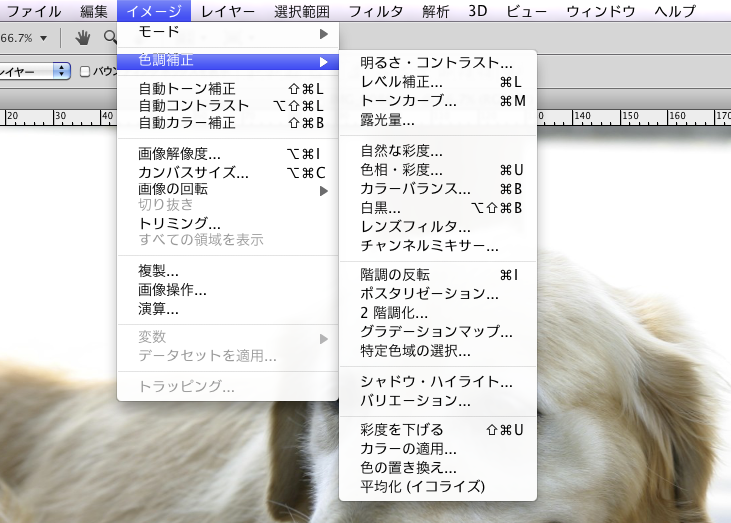The width and height of the screenshot is (731, 523).
Task: Expand the モード submenu
Action: [x=228, y=33]
